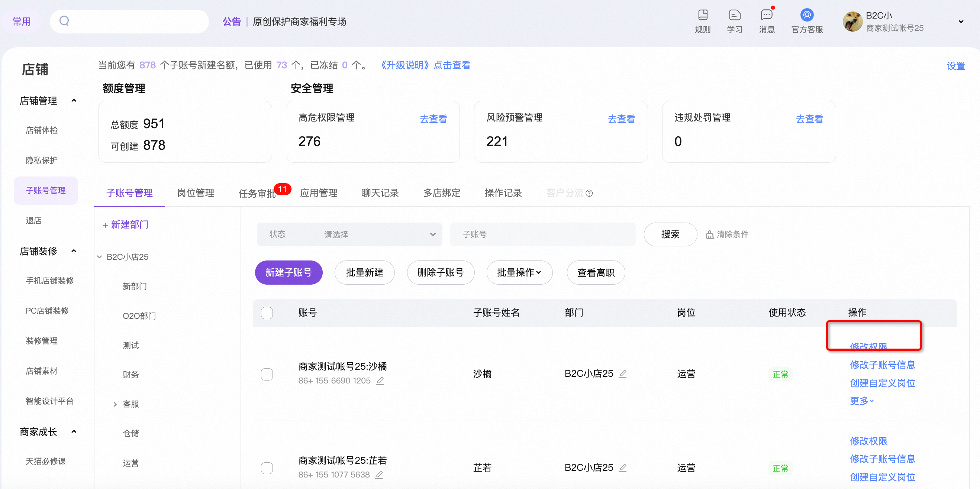This screenshot has width=980, height=489.
Task: Switch to the 多店绑定 tab
Action: (442, 193)
